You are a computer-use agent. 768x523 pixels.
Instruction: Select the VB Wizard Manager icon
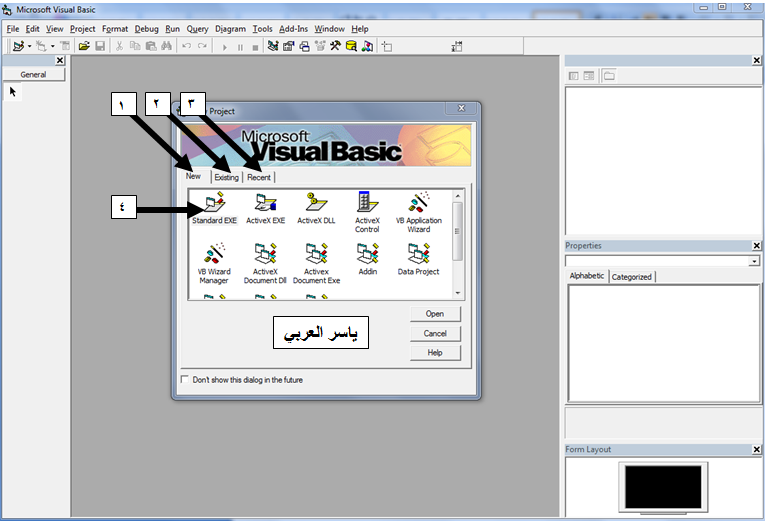(214, 263)
